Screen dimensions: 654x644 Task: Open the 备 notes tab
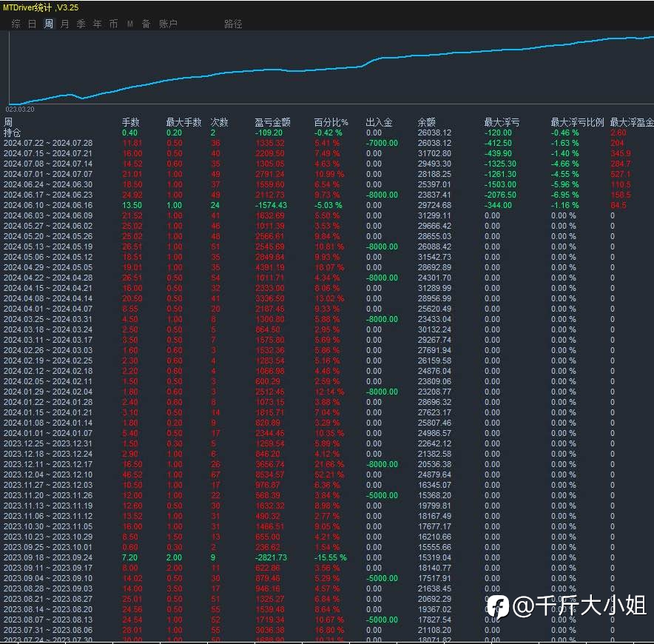(146, 24)
